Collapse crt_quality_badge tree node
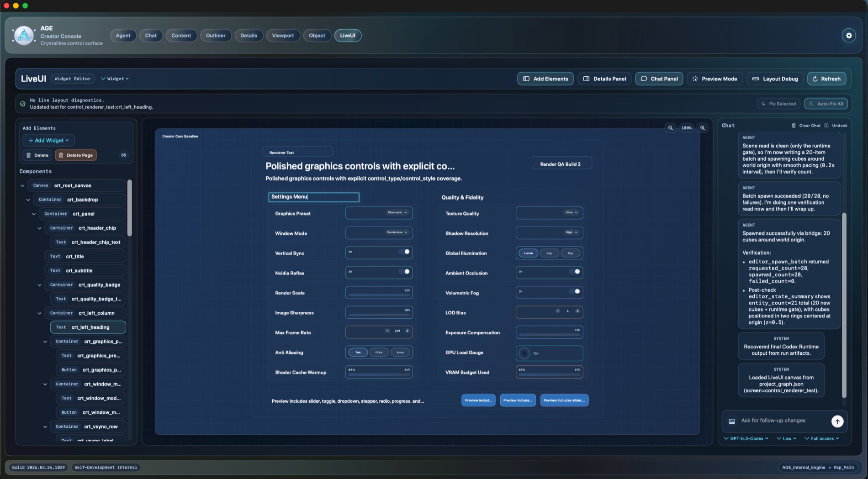 (39, 285)
